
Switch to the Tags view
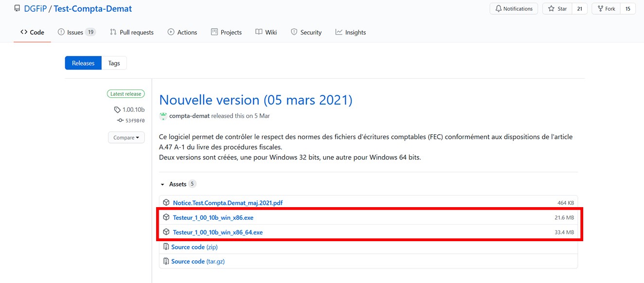click(114, 63)
